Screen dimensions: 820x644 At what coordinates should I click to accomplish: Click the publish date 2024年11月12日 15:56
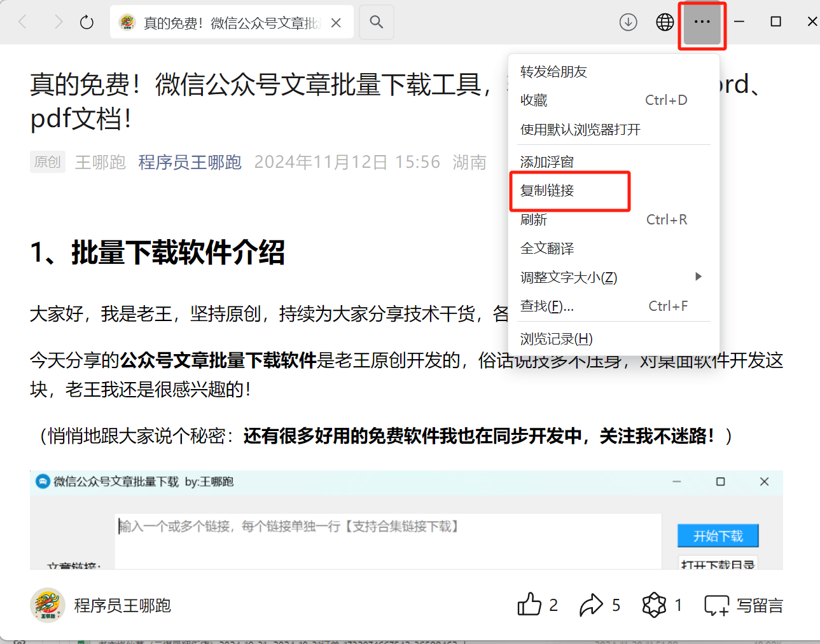[x=347, y=162]
